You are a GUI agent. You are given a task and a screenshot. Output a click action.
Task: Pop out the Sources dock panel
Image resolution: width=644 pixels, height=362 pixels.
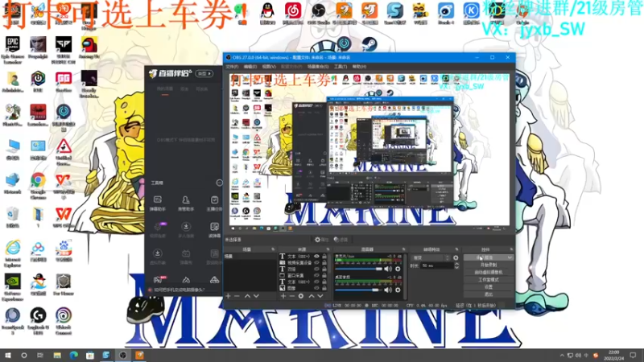(328, 249)
